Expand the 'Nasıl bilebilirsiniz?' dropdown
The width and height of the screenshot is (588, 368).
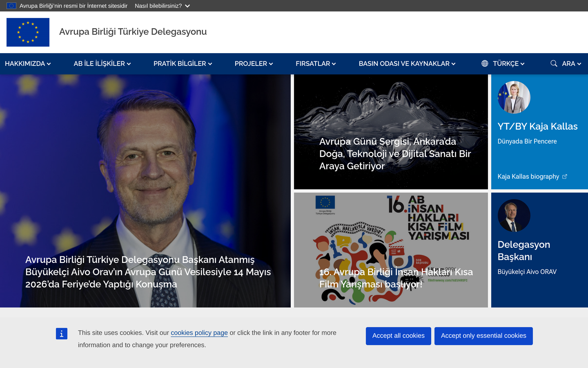(x=162, y=6)
